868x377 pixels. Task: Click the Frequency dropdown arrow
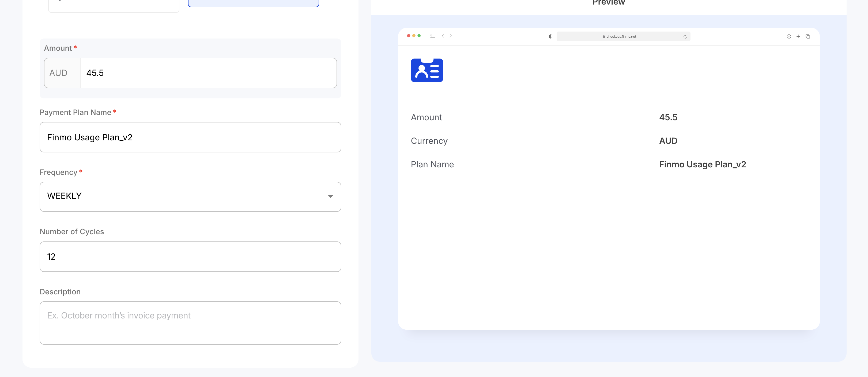330,197
